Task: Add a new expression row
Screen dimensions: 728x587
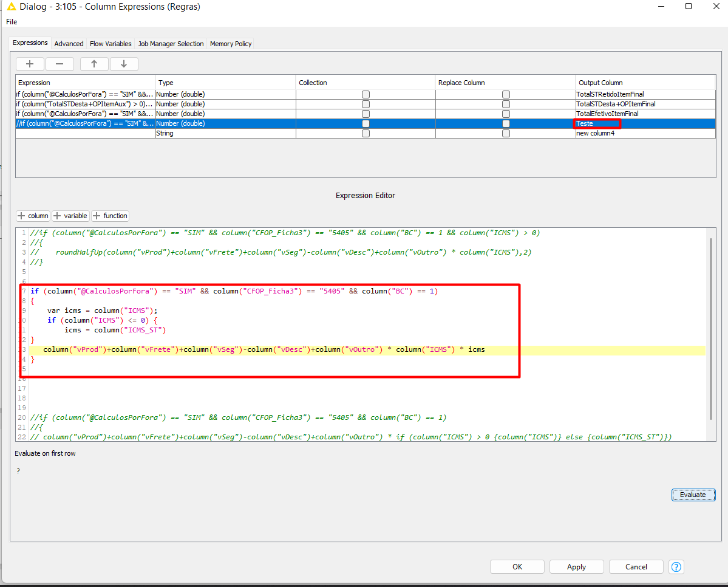Action: pyautogui.click(x=30, y=64)
